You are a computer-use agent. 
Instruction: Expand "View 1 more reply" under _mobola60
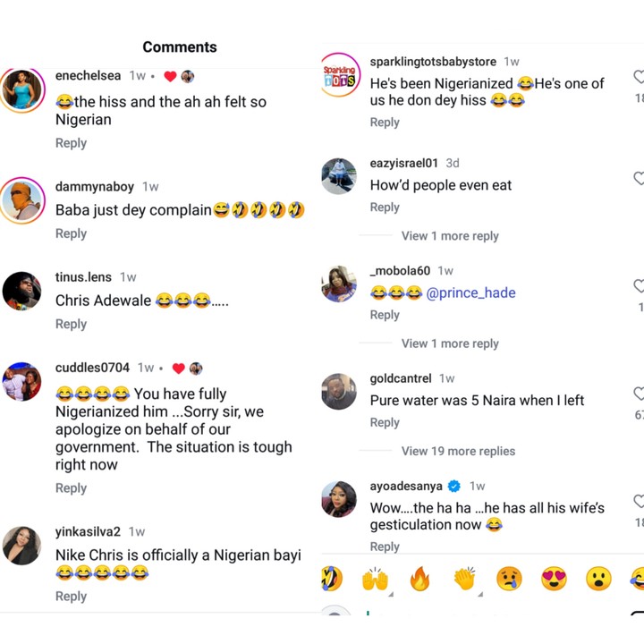[x=450, y=343]
